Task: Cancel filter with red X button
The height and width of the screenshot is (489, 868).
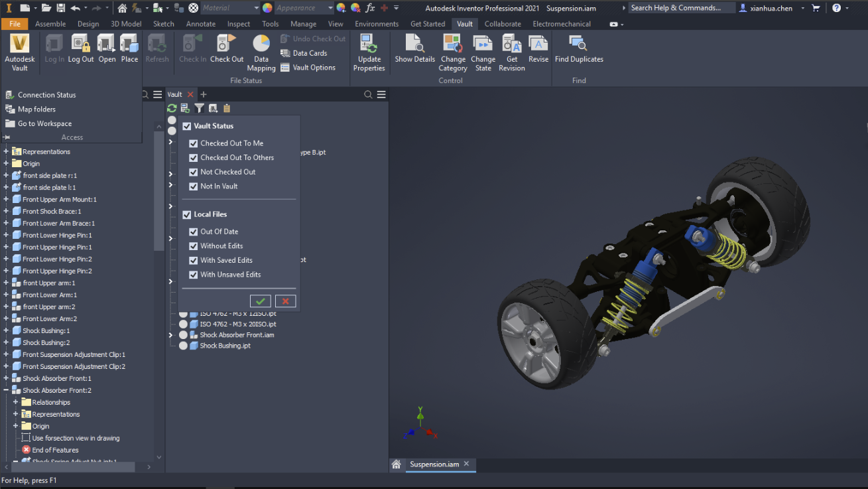Action: coord(285,301)
